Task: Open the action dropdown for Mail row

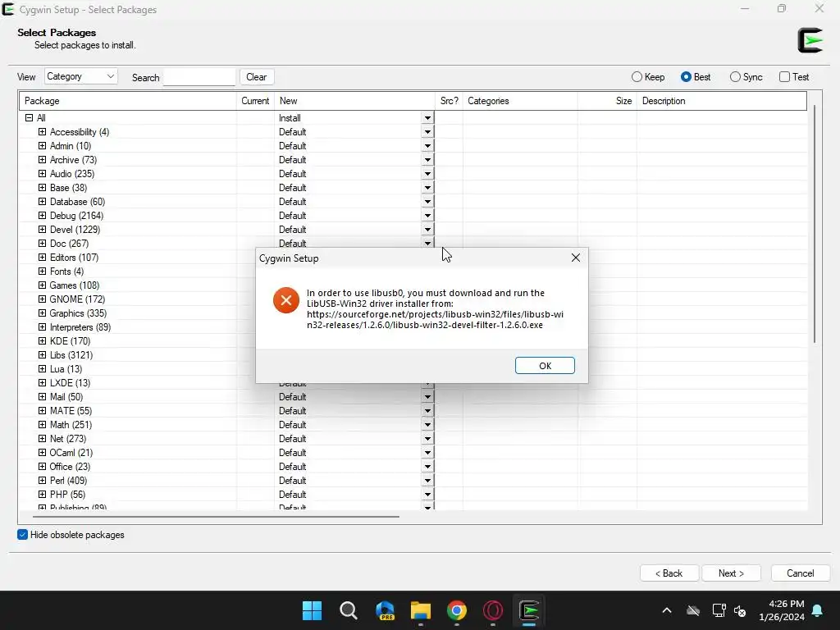Action: click(x=427, y=397)
